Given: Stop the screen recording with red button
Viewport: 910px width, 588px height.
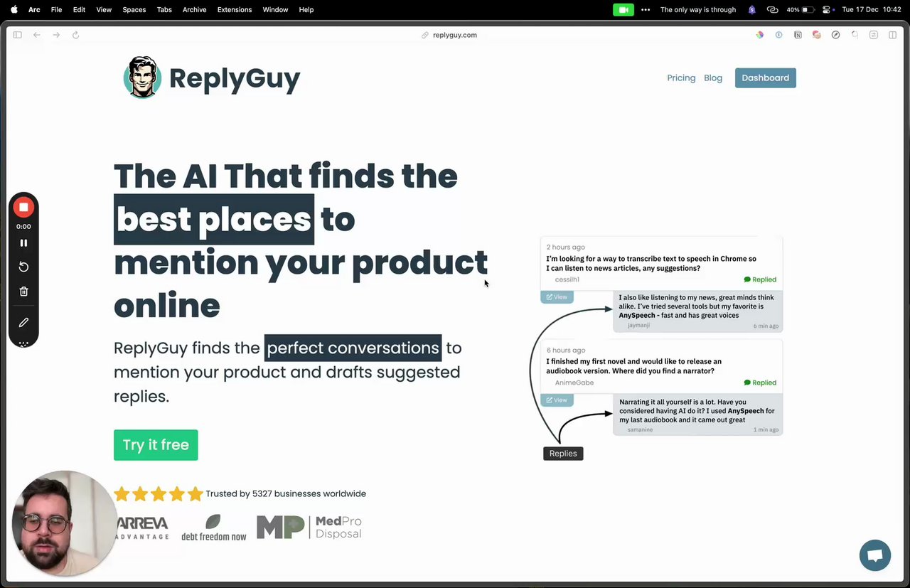Looking at the screenshot, I should coord(23,207).
